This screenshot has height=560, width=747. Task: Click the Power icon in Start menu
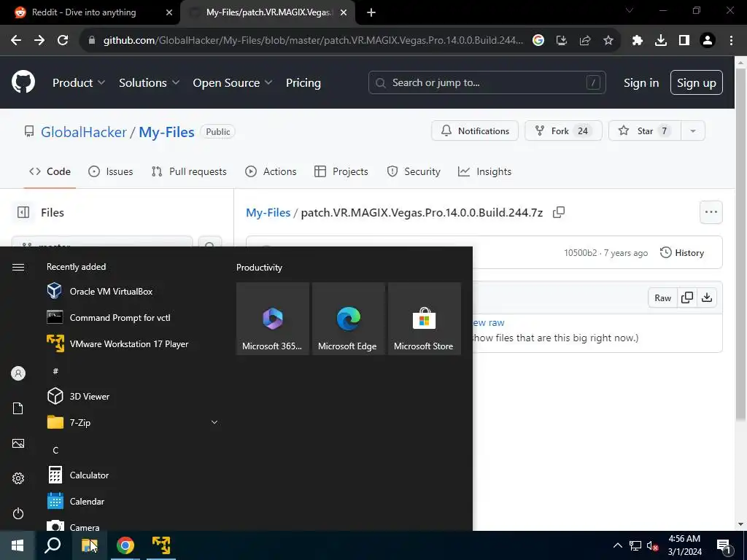18,513
